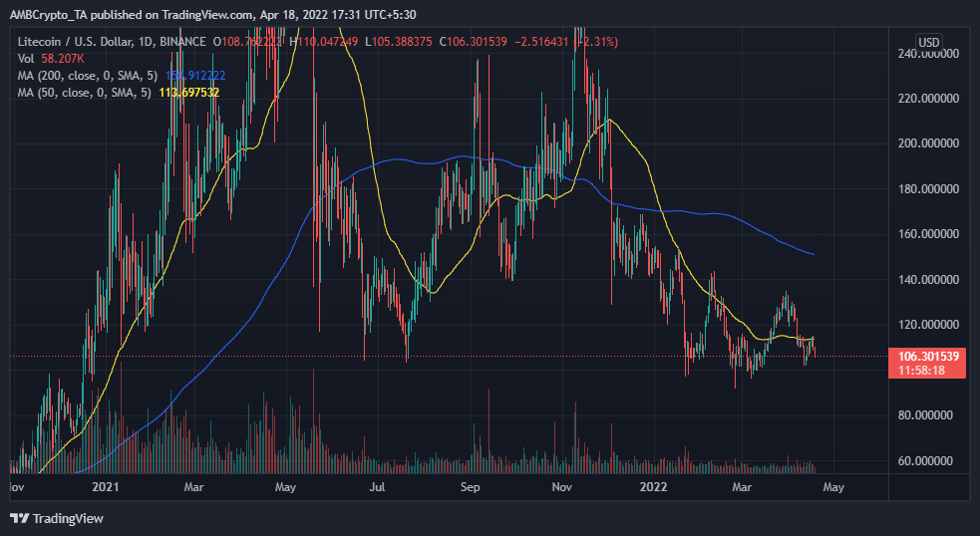Click the 2021 label on time axis
Image resolution: width=980 pixels, height=536 pixels.
click(x=105, y=488)
